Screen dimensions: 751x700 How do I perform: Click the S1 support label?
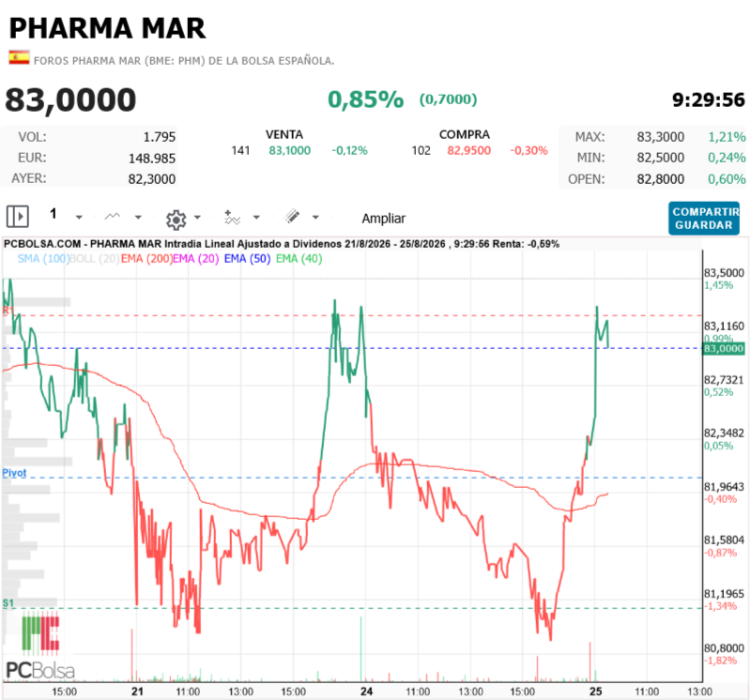point(8,602)
